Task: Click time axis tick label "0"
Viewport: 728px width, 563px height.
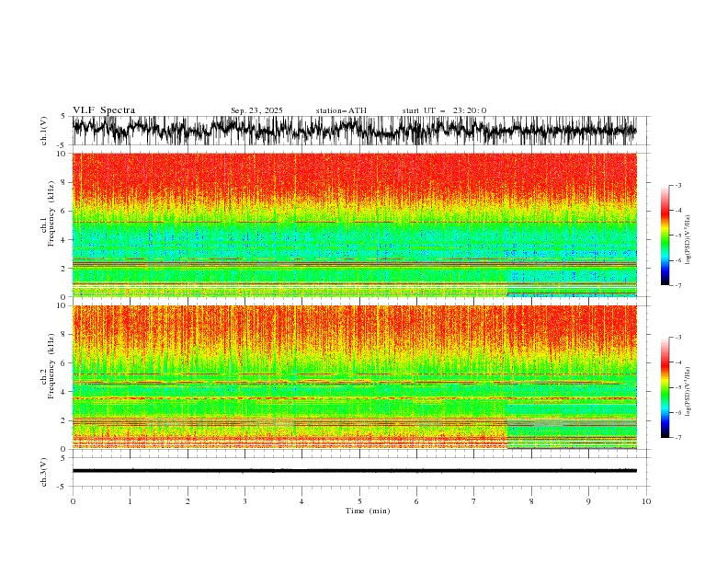Action: click(73, 501)
